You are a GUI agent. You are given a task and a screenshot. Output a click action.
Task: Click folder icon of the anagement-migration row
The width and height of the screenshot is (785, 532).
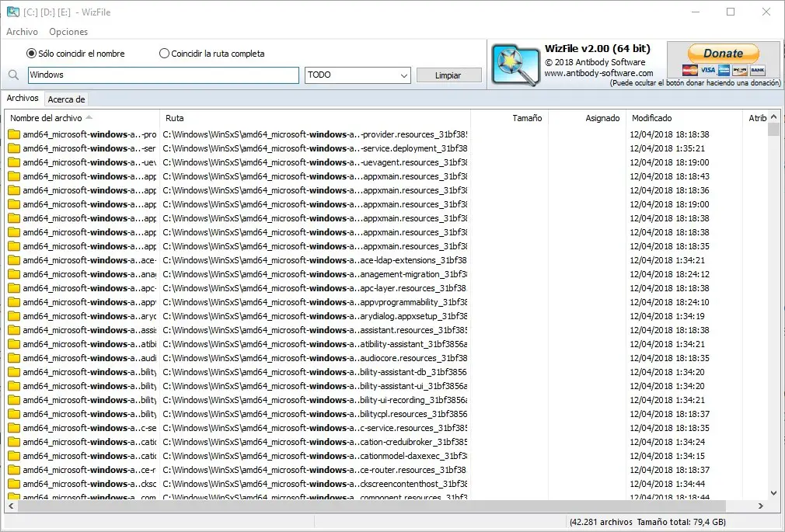(14, 274)
